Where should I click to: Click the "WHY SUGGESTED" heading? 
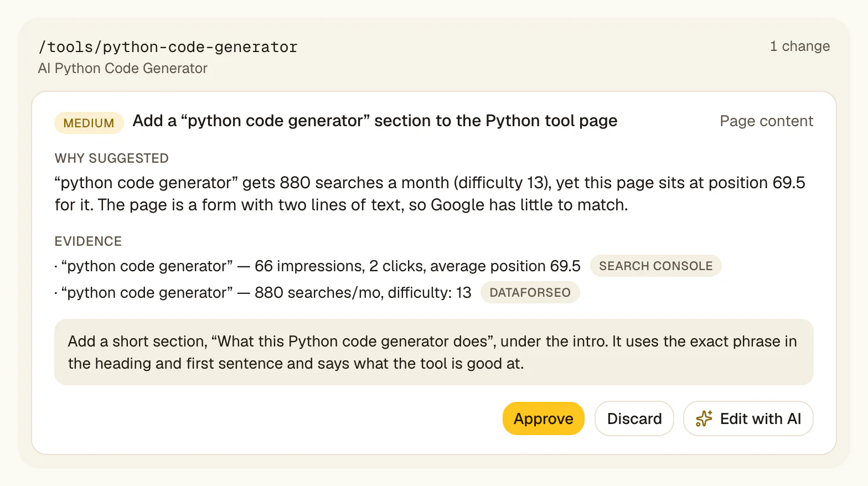(112, 158)
